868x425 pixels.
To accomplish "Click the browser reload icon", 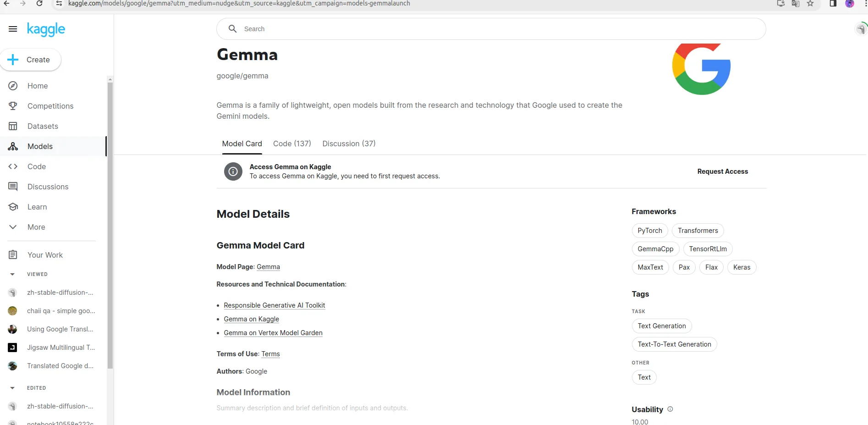I will click(39, 4).
